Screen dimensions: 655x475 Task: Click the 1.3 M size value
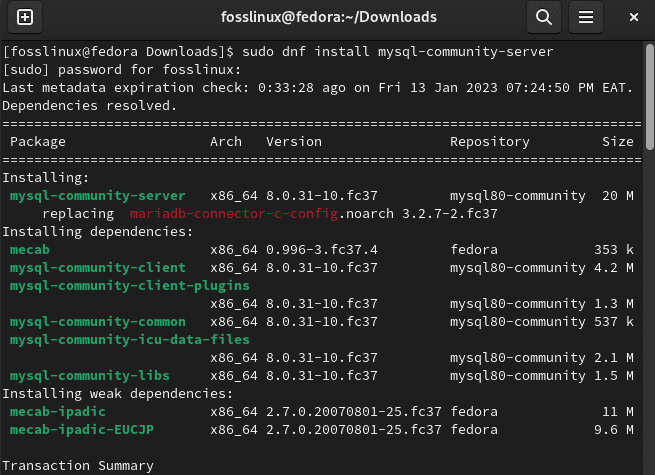coord(614,304)
